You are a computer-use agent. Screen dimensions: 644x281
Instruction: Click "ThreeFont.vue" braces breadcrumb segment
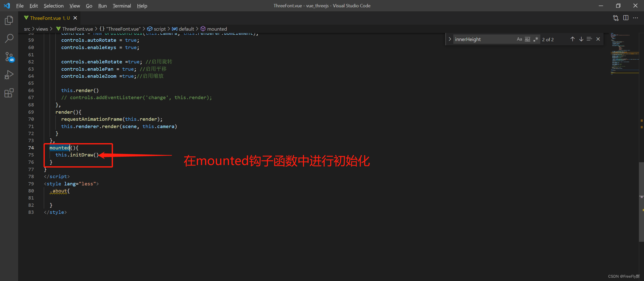click(x=120, y=29)
